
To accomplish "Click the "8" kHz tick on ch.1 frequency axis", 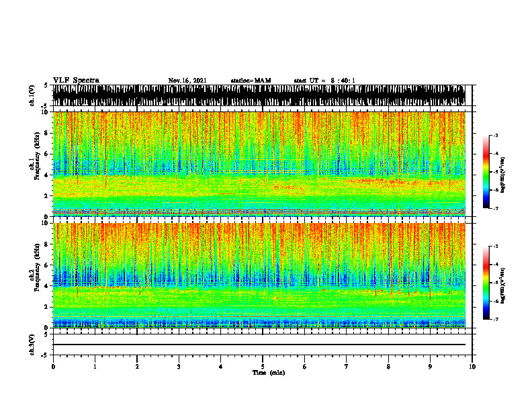I will [47, 133].
